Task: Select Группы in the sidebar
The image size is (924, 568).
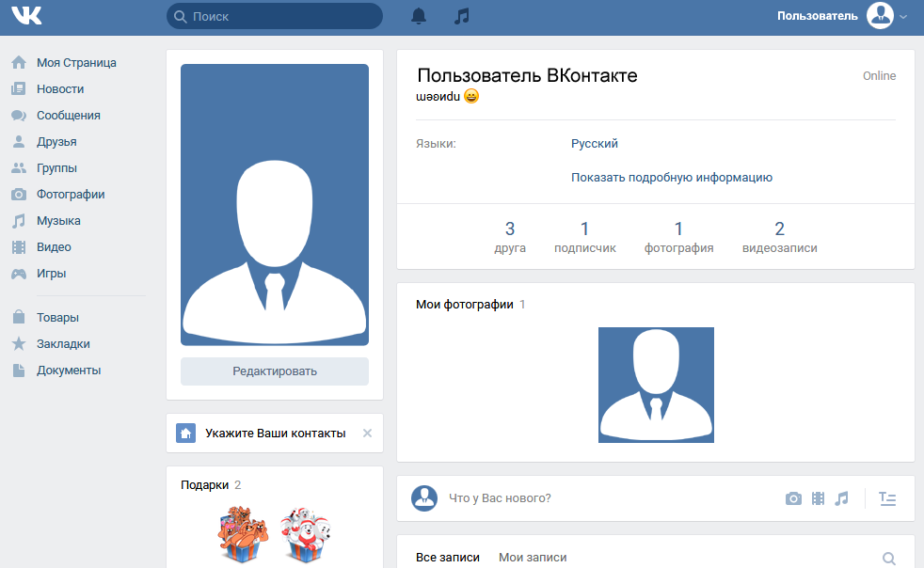Action: tap(56, 168)
